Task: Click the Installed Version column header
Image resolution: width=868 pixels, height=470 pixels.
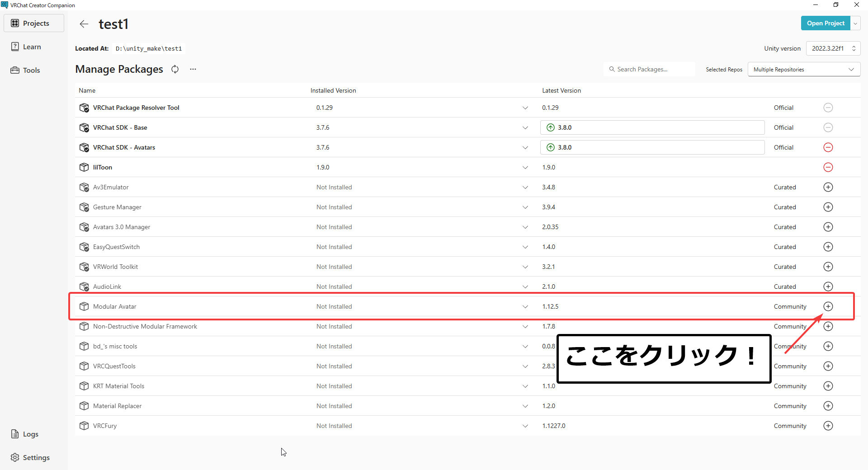Action: (333, 90)
